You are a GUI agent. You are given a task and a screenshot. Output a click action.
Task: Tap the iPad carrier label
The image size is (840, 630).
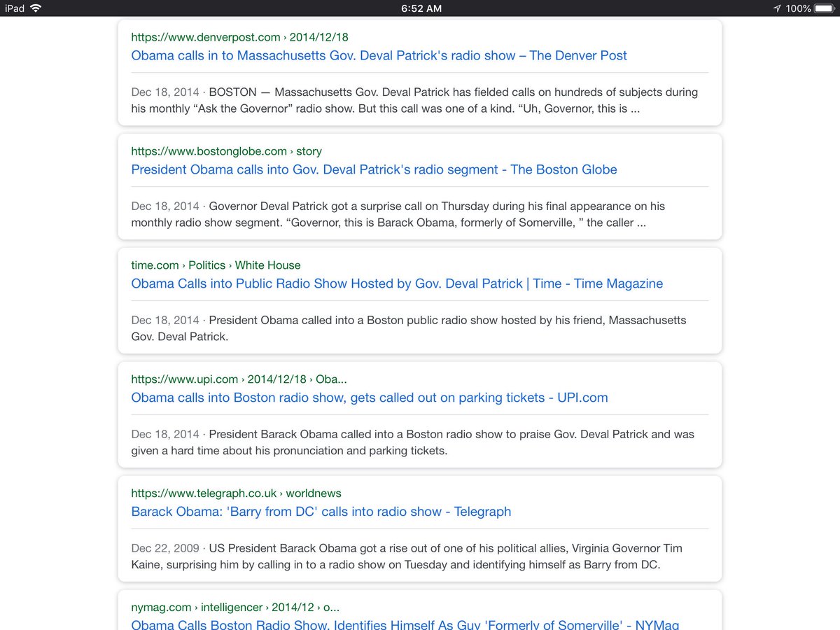(14, 8)
